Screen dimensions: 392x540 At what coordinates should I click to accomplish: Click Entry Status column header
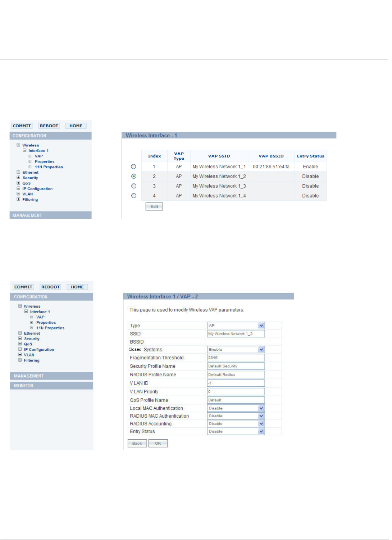coord(310,156)
